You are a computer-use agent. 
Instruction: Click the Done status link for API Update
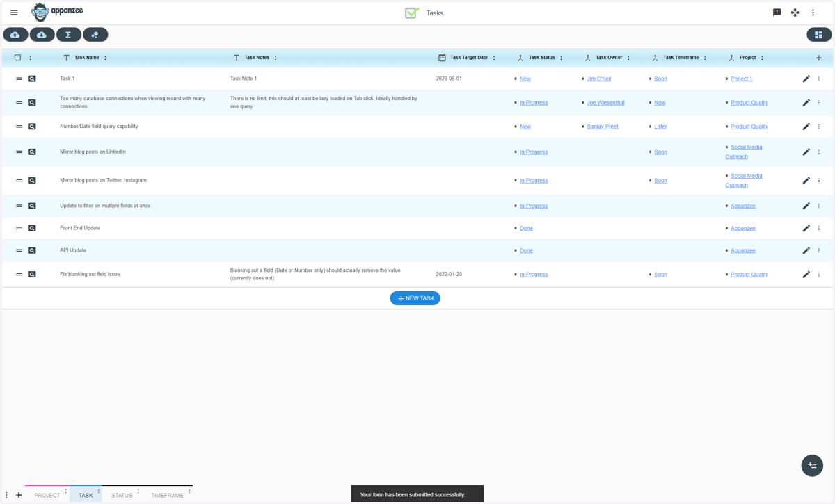point(526,250)
